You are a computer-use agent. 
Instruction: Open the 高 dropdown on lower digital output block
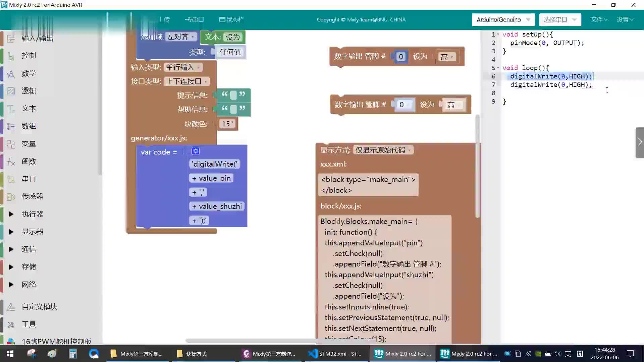point(454,105)
